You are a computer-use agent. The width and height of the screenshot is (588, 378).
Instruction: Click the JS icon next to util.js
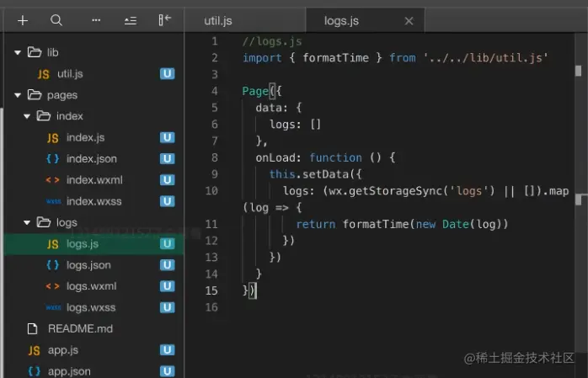tap(44, 74)
